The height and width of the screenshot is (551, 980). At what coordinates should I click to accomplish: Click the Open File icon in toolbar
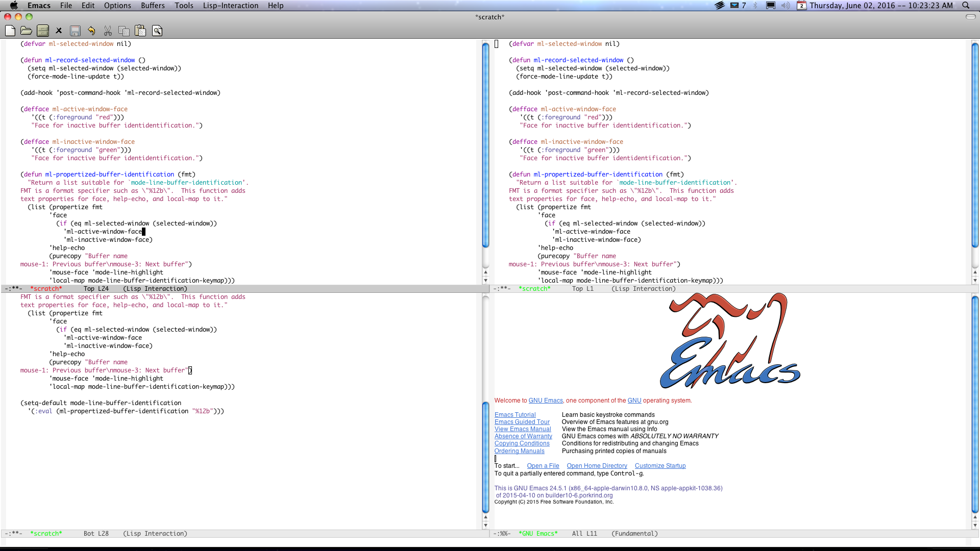click(27, 30)
